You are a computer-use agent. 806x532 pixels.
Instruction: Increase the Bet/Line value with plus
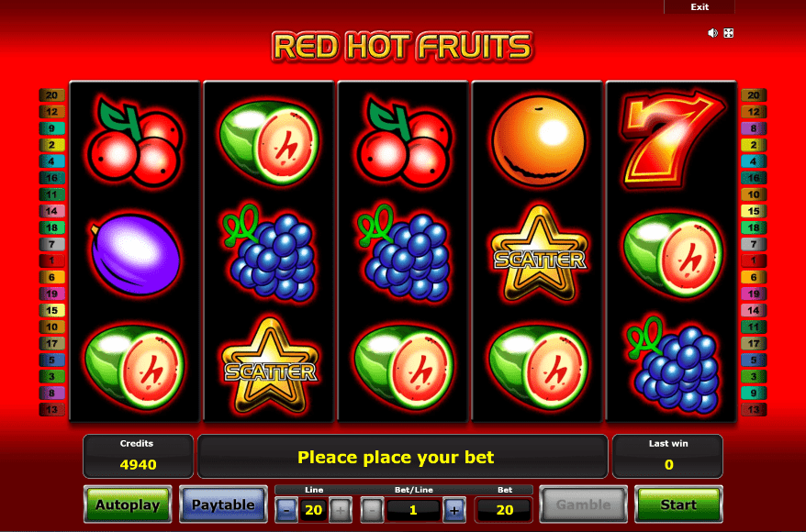453,510
